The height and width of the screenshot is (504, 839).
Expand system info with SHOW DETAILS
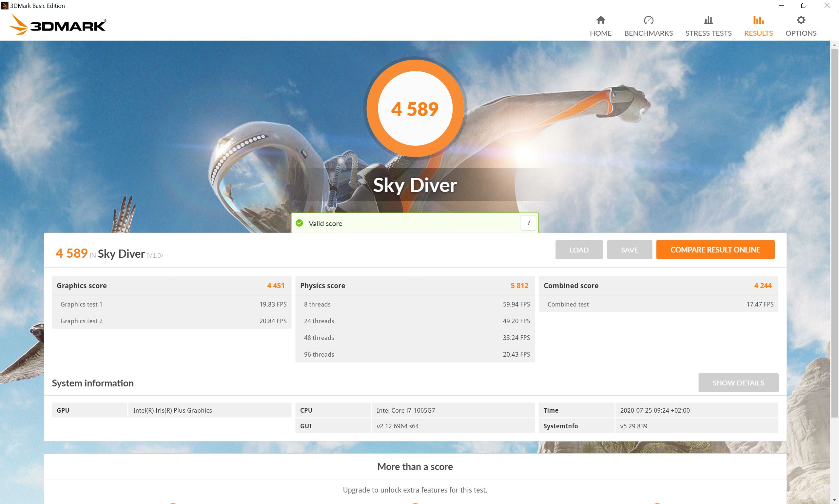click(x=738, y=383)
